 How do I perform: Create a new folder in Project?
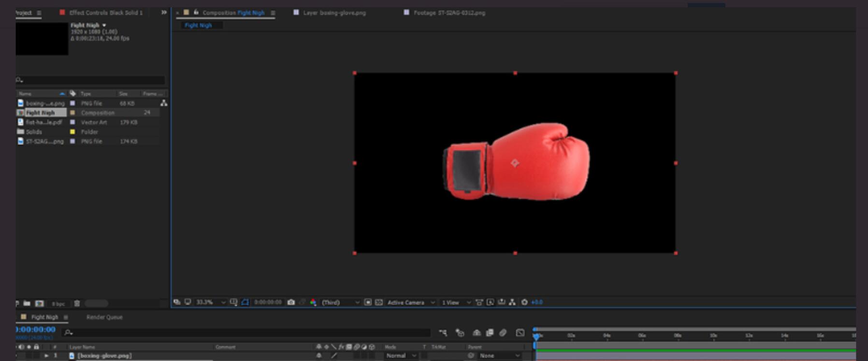(x=27, y=303)
